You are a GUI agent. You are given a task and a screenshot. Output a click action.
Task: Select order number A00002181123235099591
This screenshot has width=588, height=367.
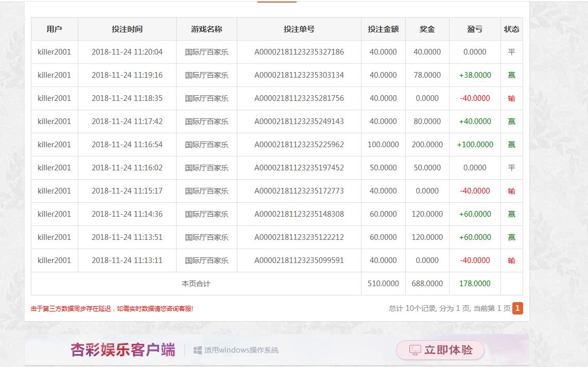299,260
